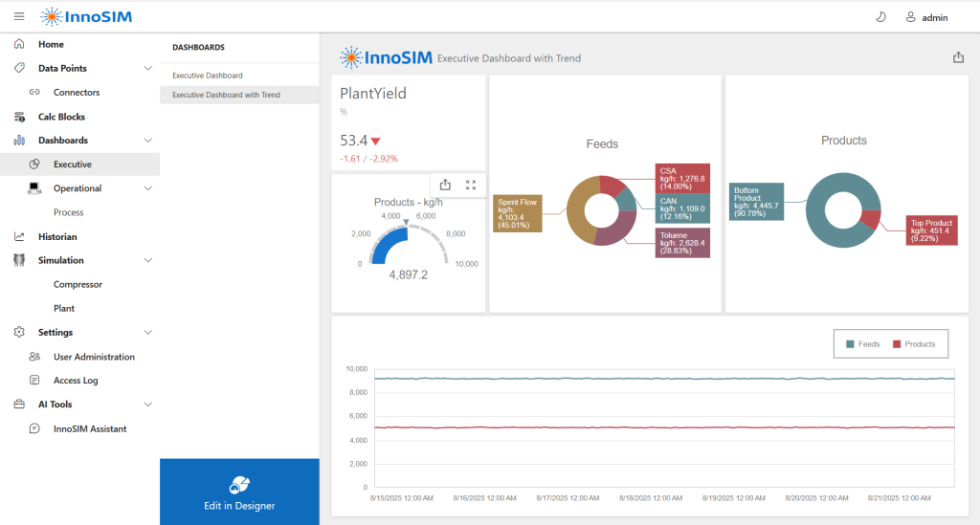
Task: Toggle dark mode moon icon
Action: pos(880,17)
